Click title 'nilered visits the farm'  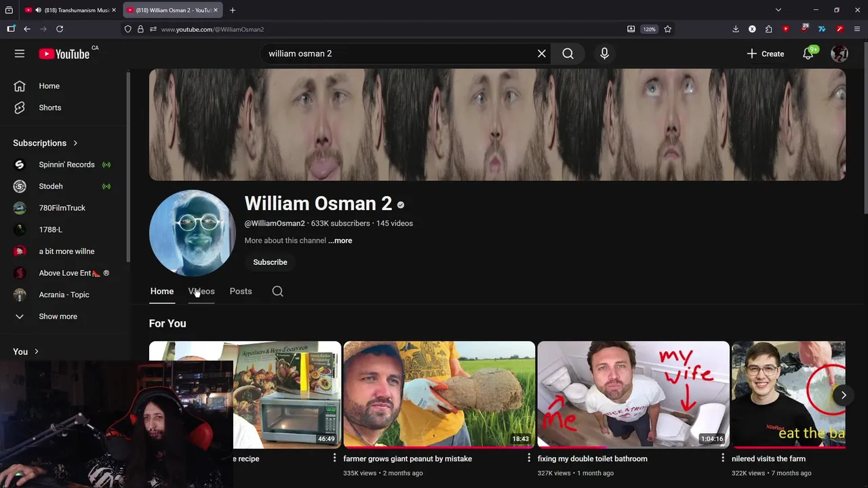point(768,459)
